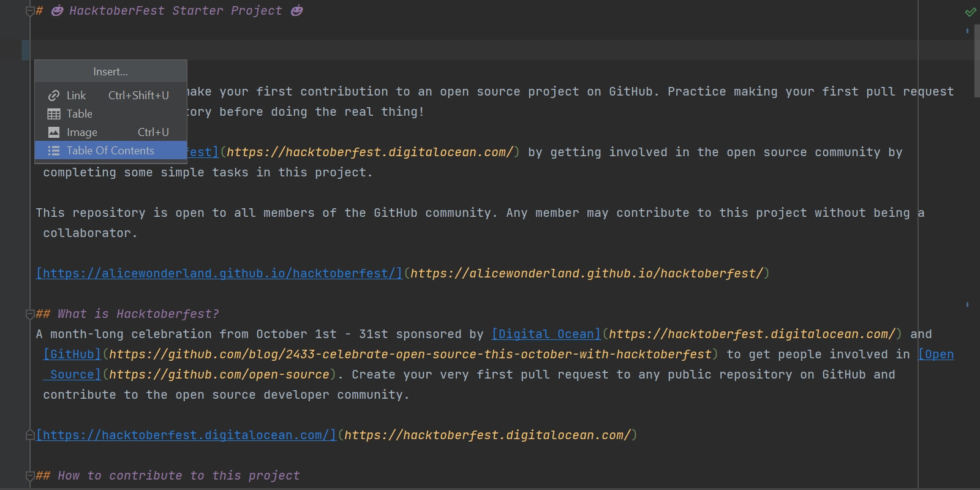Click the word 'collaborator.'
This screenshot has height=490, width=980.
click(x=90, y=233)
